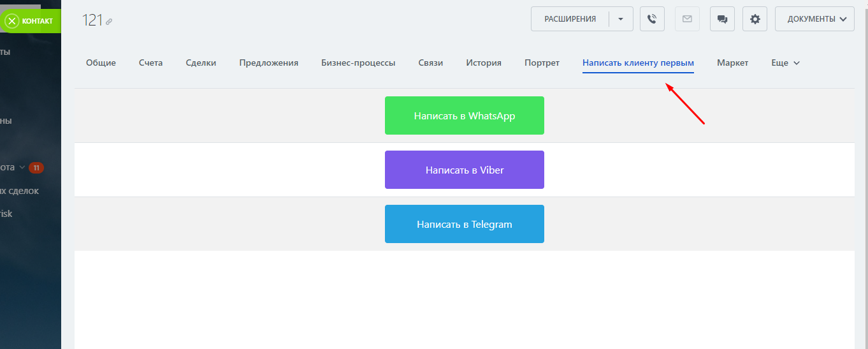
Task: Select the Бизнес-процессы tab
Action: click(x=358, y=63)
